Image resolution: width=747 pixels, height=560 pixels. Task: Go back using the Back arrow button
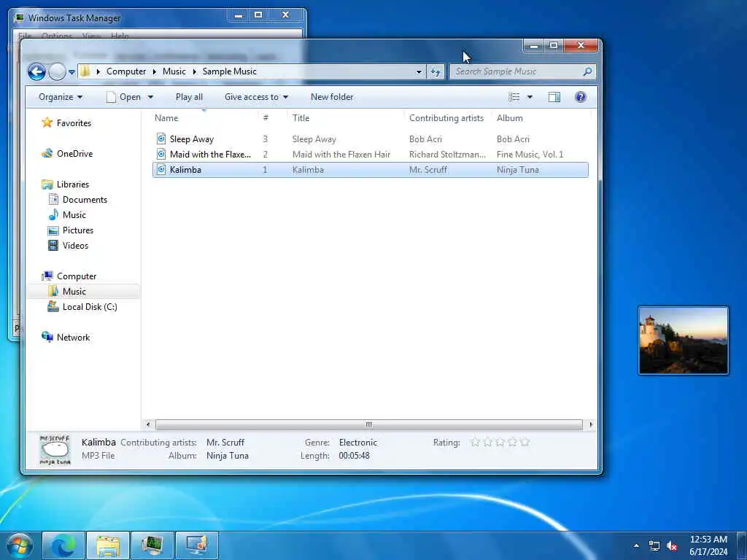tap(36, 72)
